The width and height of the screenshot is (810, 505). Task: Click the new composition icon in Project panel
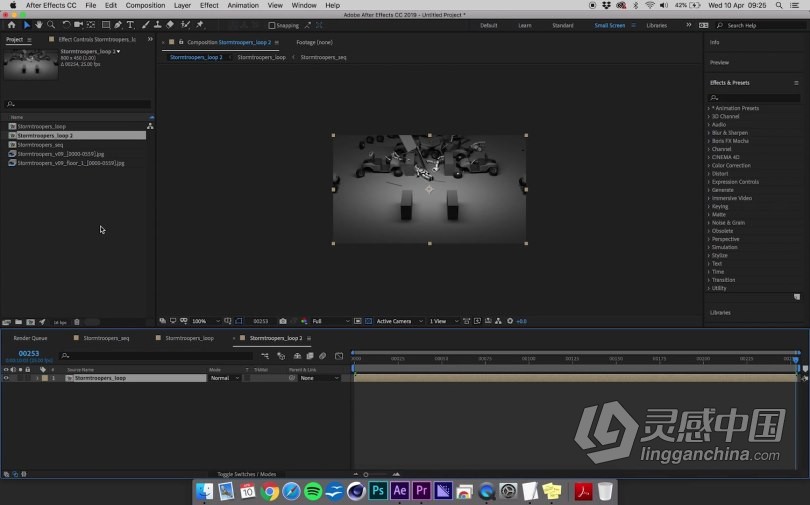point(30,322)
